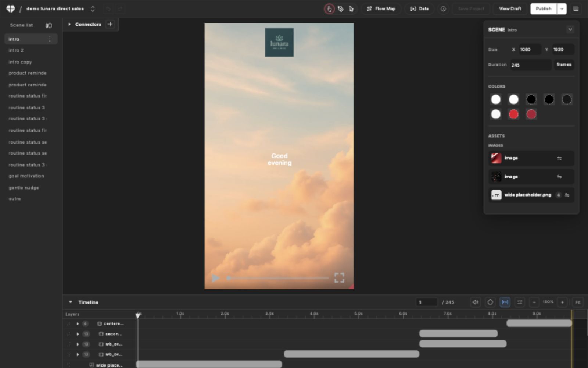Open the app logo home icon
The height and width of the screenshot is (368, 588).
[11, 8]
